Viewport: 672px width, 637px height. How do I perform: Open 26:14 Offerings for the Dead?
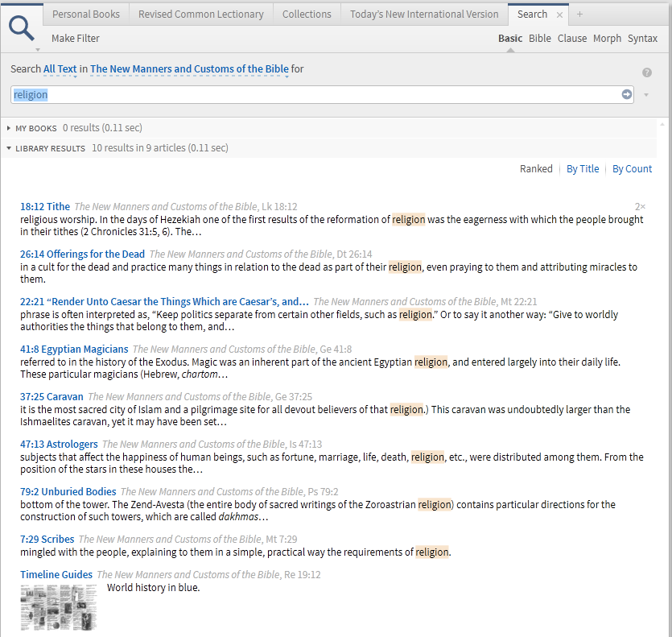(x=82, y=254)
